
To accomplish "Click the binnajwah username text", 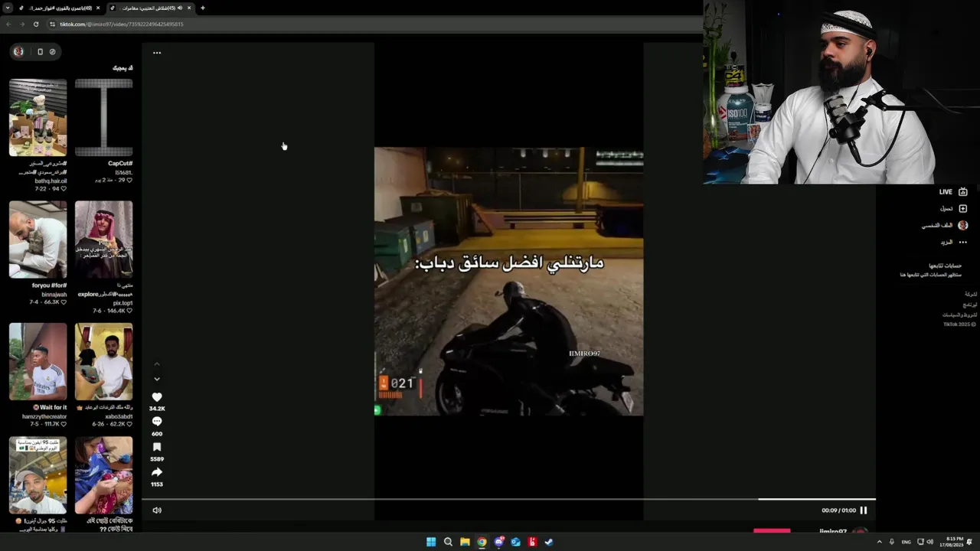I will (54, 295).
